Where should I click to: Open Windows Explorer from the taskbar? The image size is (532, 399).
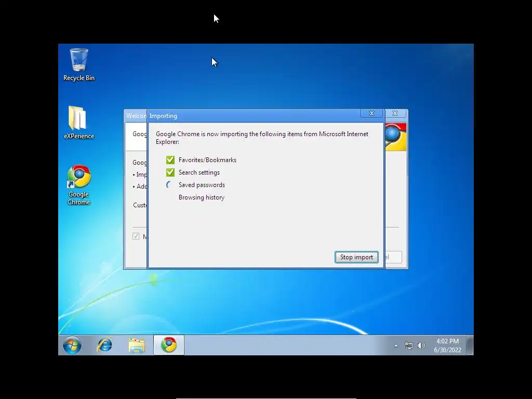137,345
